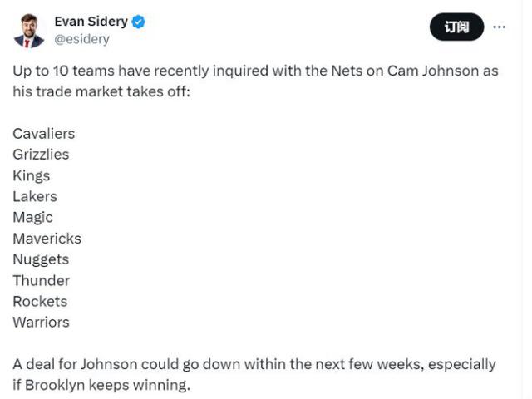532x399 pixels.
Task: Click the Thunder entry in the list
Action: pyautogui.click(x=41, y=280)
